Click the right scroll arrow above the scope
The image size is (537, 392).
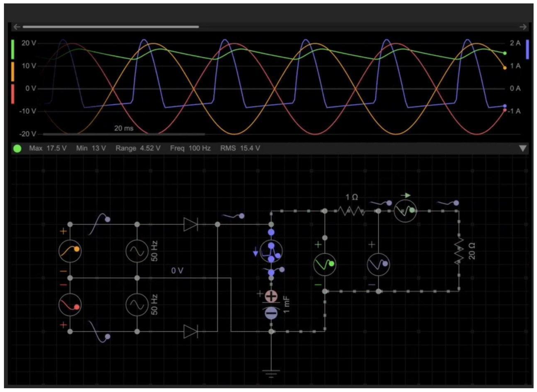click(523, 27)
